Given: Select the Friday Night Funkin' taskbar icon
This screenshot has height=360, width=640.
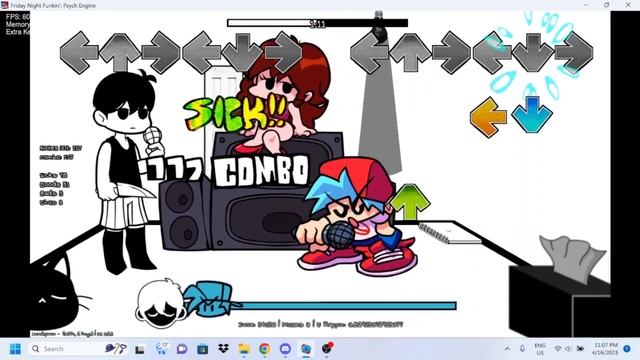Looking at the screenshot, I should tap(306, 349).
